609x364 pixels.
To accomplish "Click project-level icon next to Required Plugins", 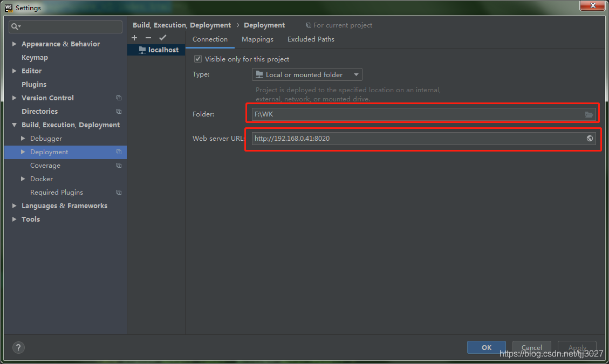I will 119,193.
